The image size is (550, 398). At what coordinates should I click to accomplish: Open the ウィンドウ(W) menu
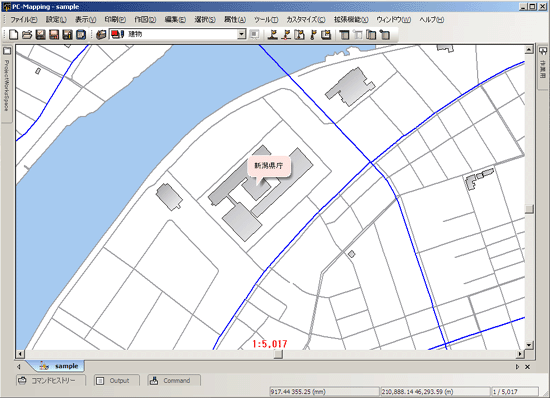[x=394, y=20]
